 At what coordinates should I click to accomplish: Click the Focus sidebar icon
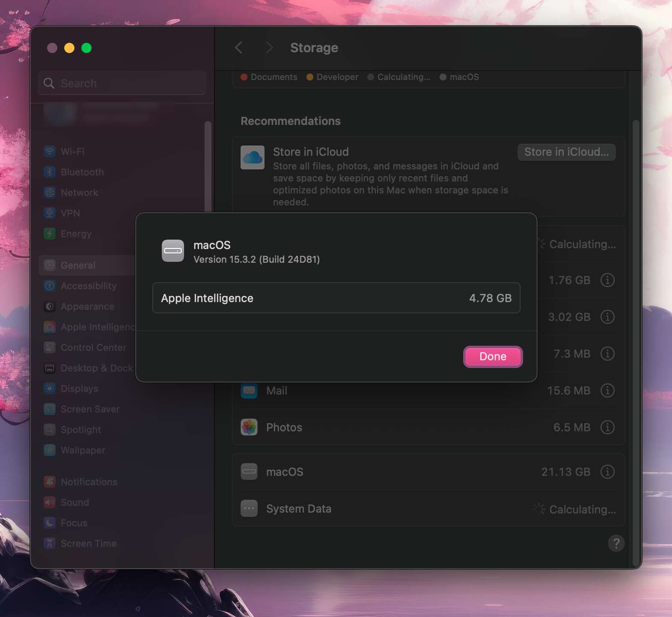(x=50, y=523)
